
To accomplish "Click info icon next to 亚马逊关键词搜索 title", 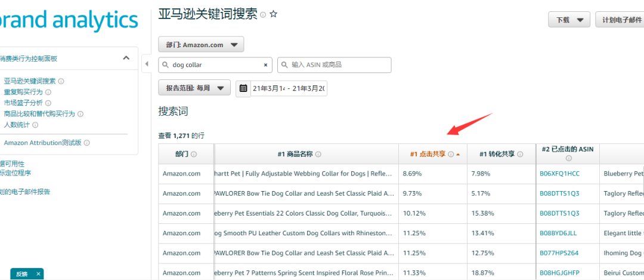I will tap(263, 15).
